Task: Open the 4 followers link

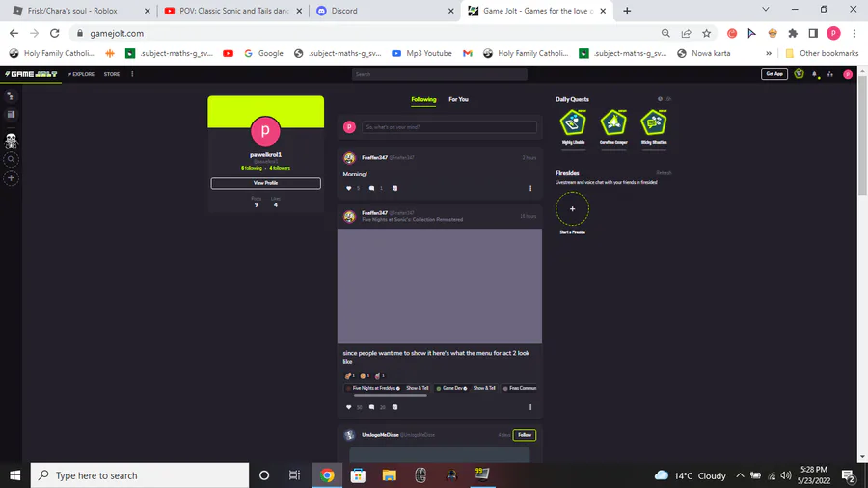Action: point(280,168)
